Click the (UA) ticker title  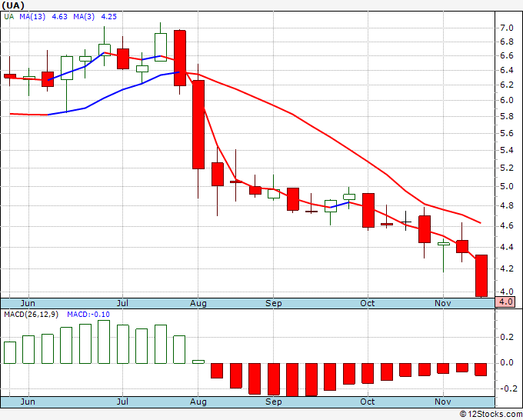pyautogui.click(x=13, y=5)
